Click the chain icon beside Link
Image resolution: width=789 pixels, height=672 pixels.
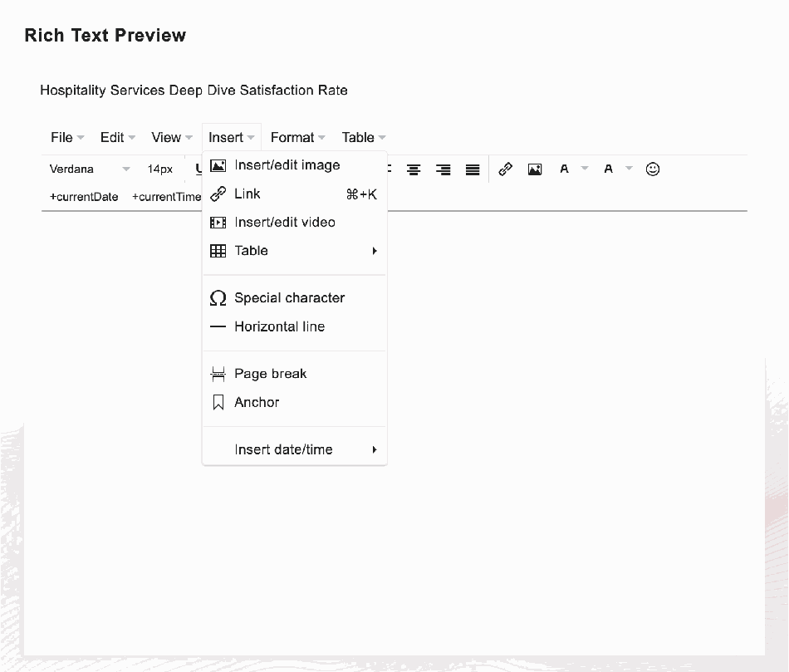point(218,194)
